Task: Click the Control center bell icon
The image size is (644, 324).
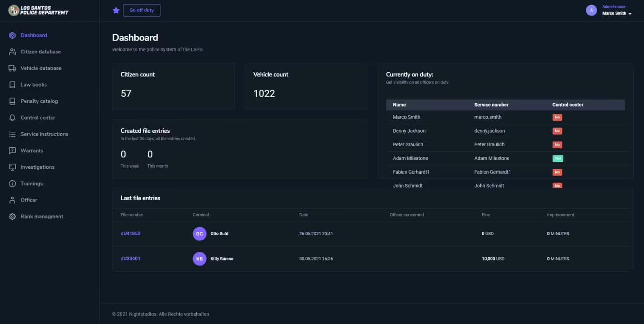Action: pyautogui.click(x=12, y=118)
